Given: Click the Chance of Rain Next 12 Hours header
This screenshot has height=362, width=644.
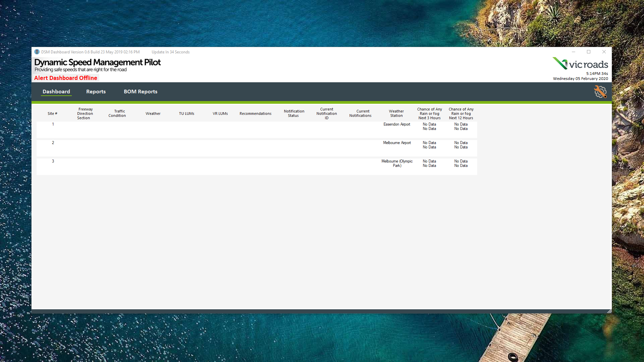Looking at the screenshot, I should click(x=461, y=114).
